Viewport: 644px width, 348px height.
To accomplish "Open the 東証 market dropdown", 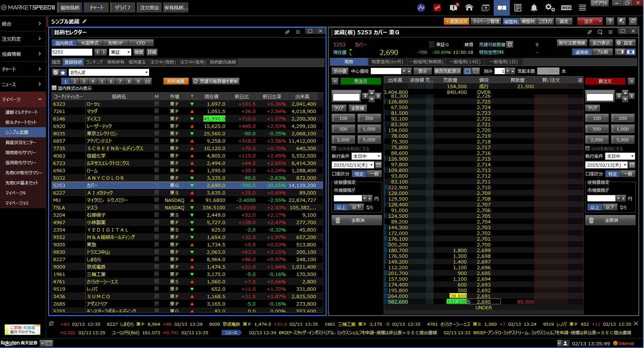I will [120, 52].
